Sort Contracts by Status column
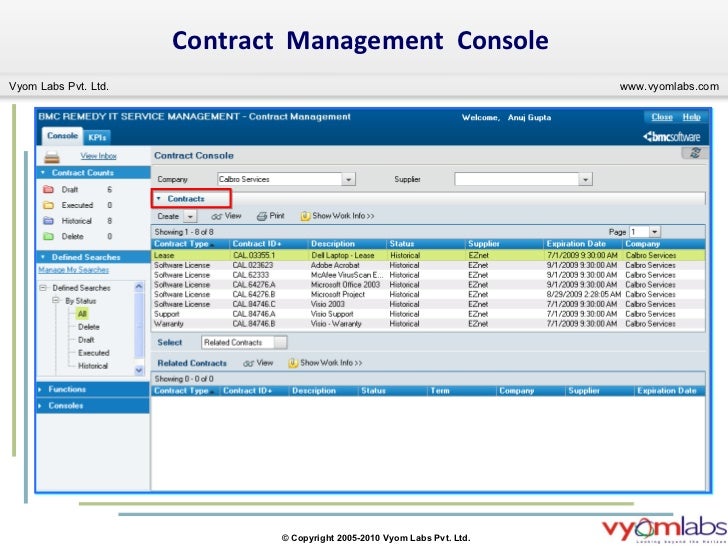728x546 pixels. coord(425,244)
